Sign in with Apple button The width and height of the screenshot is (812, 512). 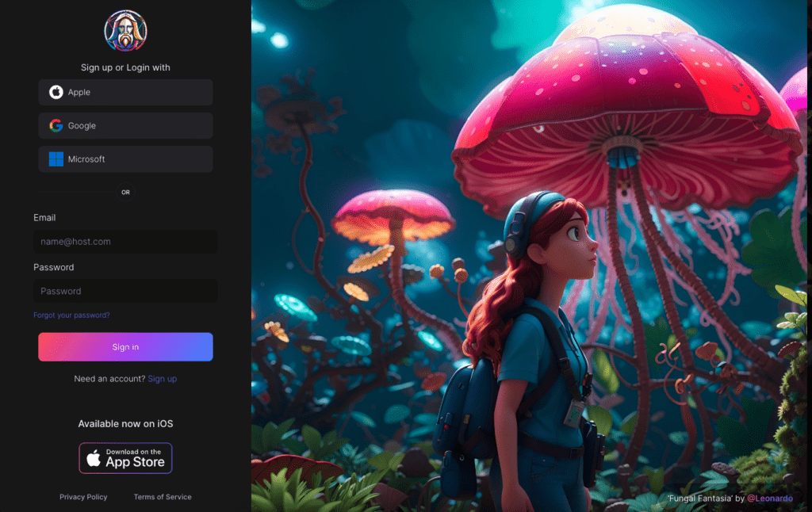pyautogui.click(x=125, y=92)
